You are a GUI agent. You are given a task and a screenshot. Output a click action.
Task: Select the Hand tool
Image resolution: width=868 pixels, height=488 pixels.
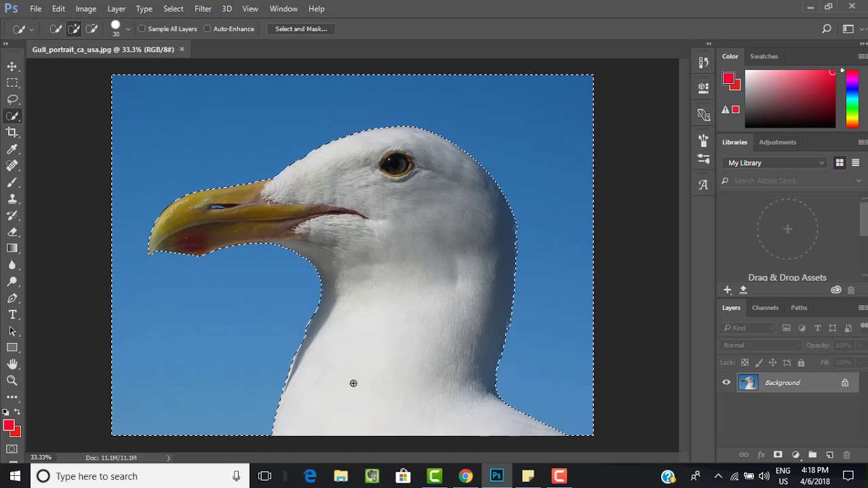(x=12, y=364)
